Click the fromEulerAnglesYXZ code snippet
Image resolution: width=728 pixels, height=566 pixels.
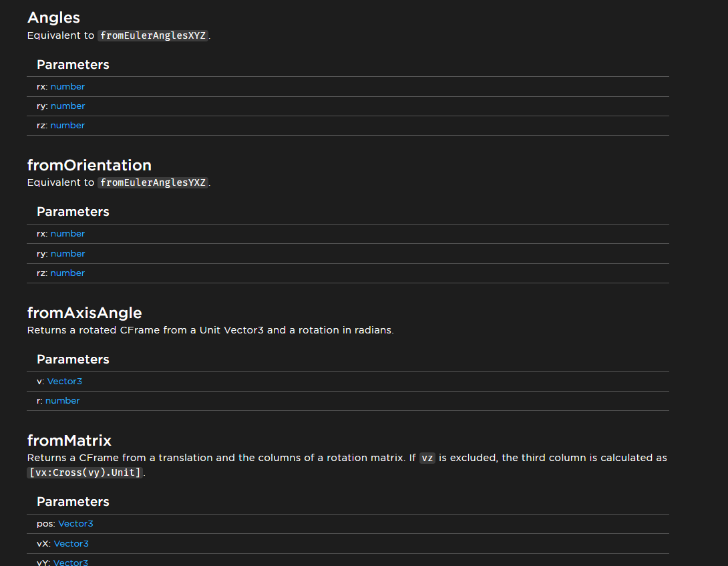click(x=153, y=183)
